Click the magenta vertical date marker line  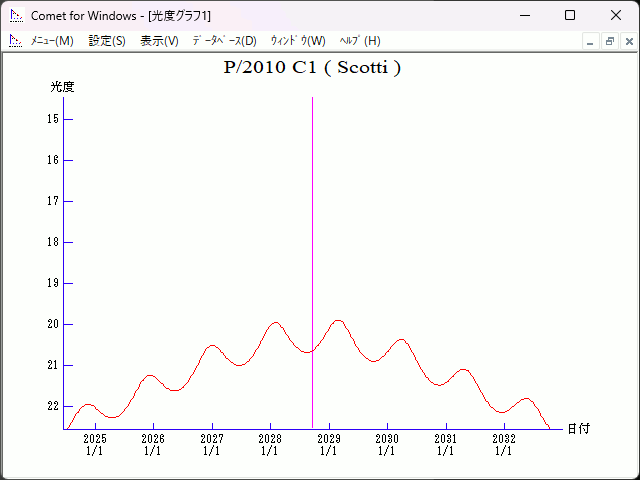coord(312,250)
